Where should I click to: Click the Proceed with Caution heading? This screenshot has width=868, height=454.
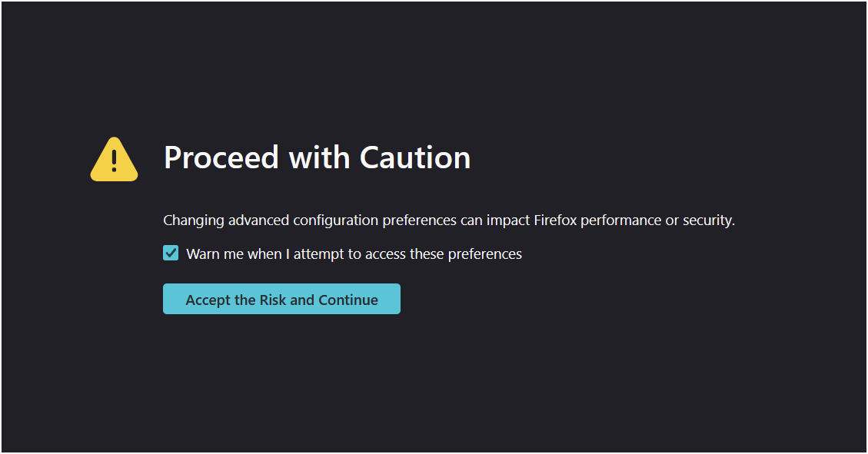click(x=318, y=157)
